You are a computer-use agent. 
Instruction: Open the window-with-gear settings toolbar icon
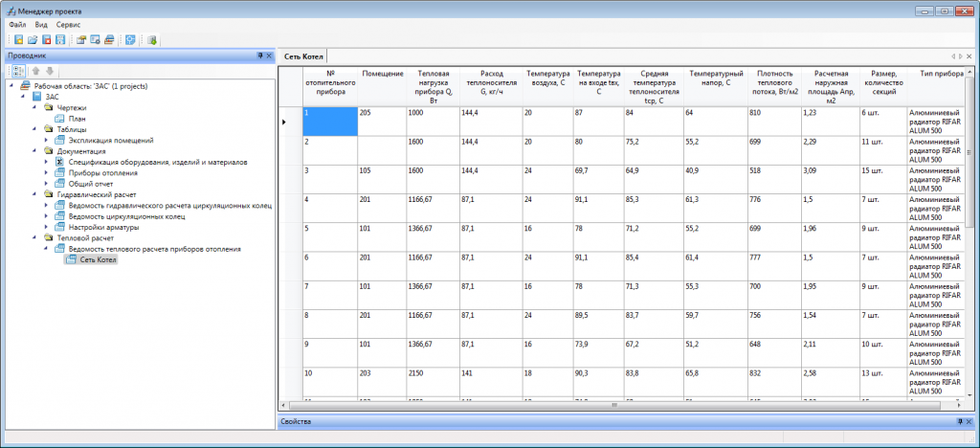(x=96, y=40)
